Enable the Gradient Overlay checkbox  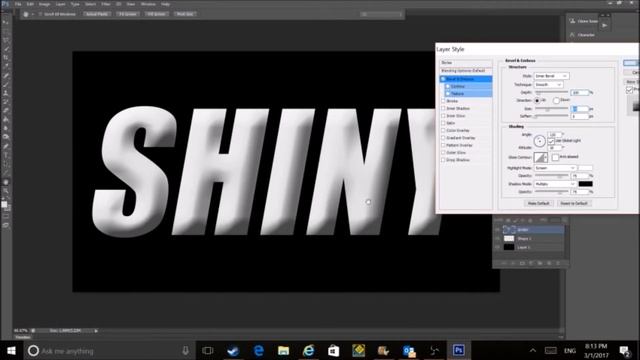[x=443, y=138]
